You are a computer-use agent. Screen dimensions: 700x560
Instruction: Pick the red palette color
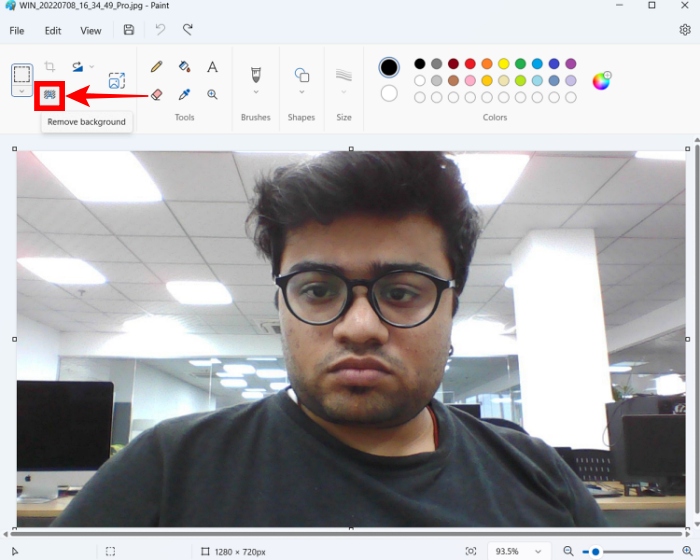[470, 64]
